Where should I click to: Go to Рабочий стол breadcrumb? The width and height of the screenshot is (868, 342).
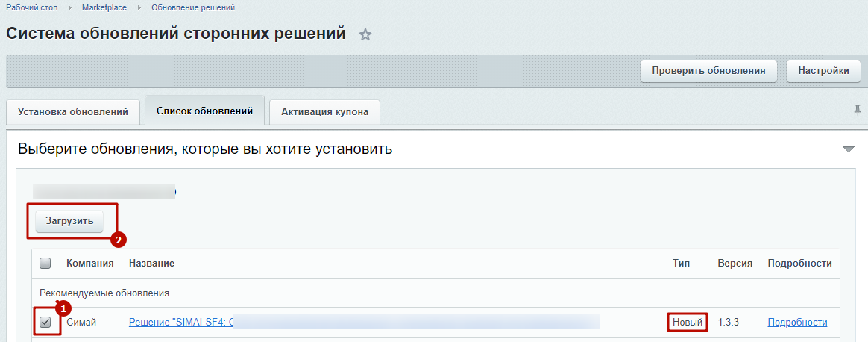(31, 7)
